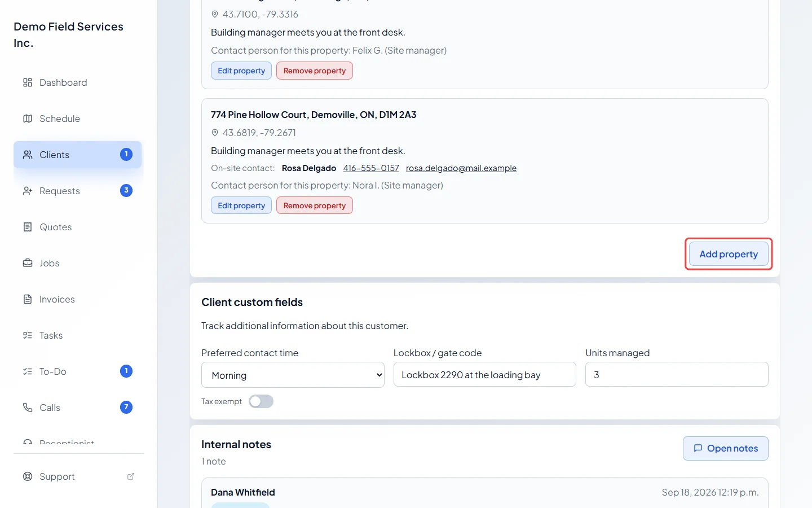Click map pin icon next to 43.6819, -79.2671
This screenshot has height=508, width=812.
(x=215, y=133)
